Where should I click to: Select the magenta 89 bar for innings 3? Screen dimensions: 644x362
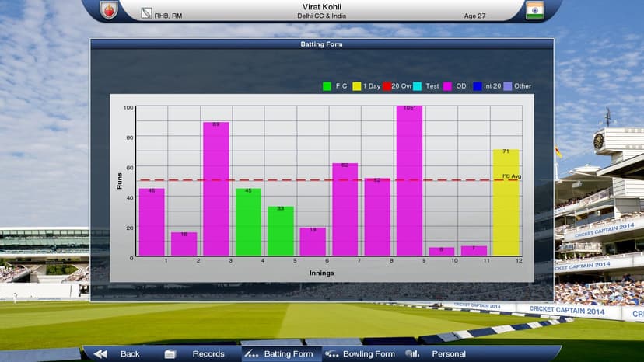(x=216, y=190)
